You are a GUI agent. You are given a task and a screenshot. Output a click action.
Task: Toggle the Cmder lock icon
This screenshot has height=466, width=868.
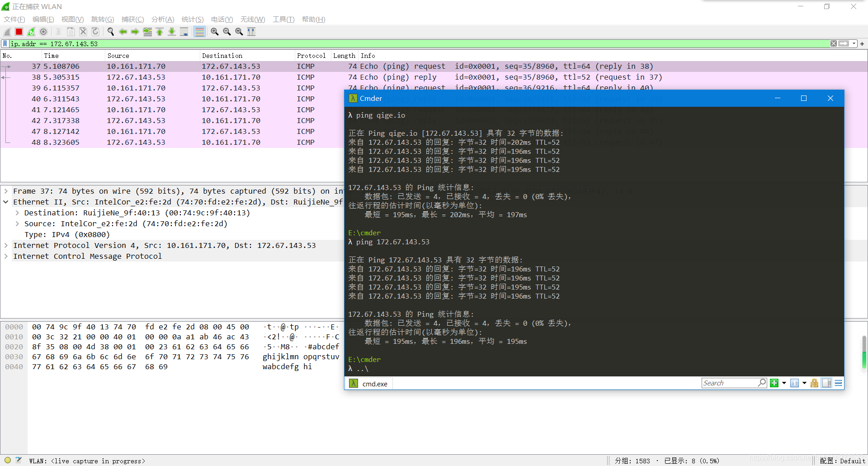click(x=814, y=383)
